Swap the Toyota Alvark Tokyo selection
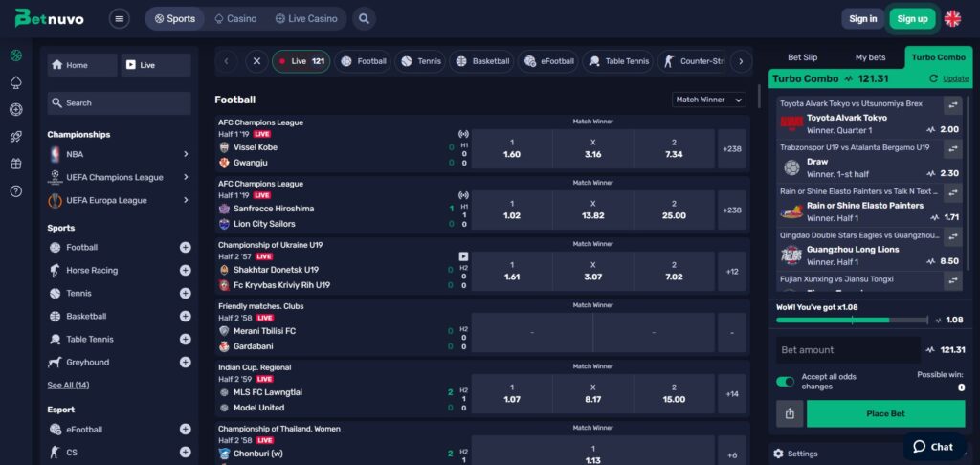This screenshot has width=980, height=465. (x=952, y=105)
